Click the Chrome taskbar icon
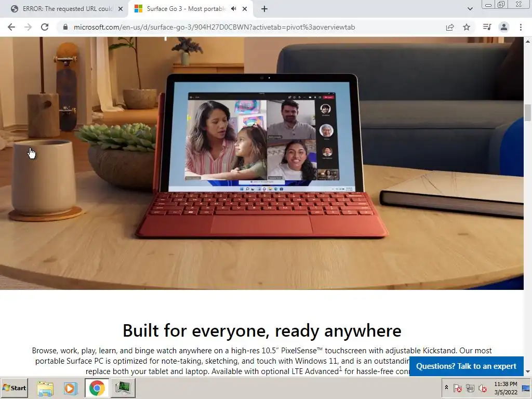 (97, 388)
